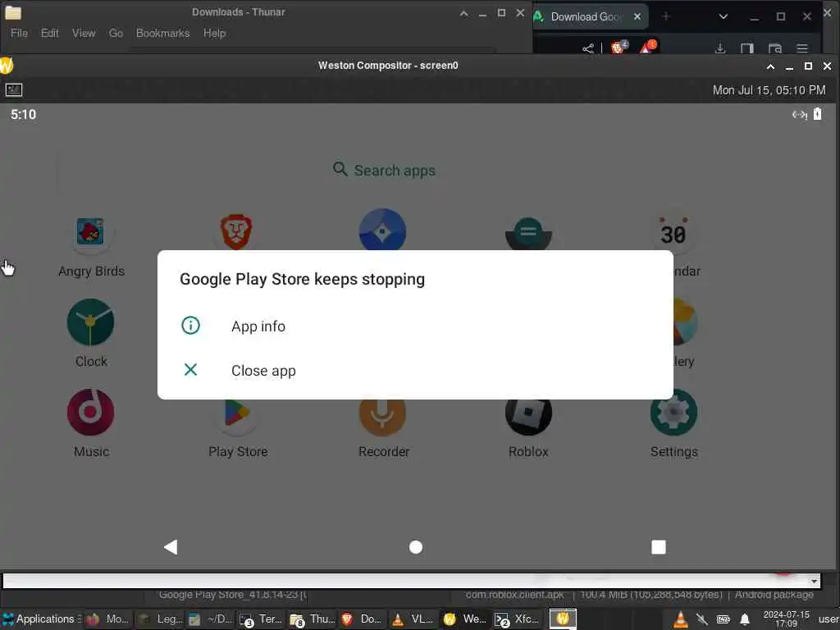840x630 pixels.
Task: Open the Go menu in Thunar
Action: pyautogui.click(x=116, y=33)
